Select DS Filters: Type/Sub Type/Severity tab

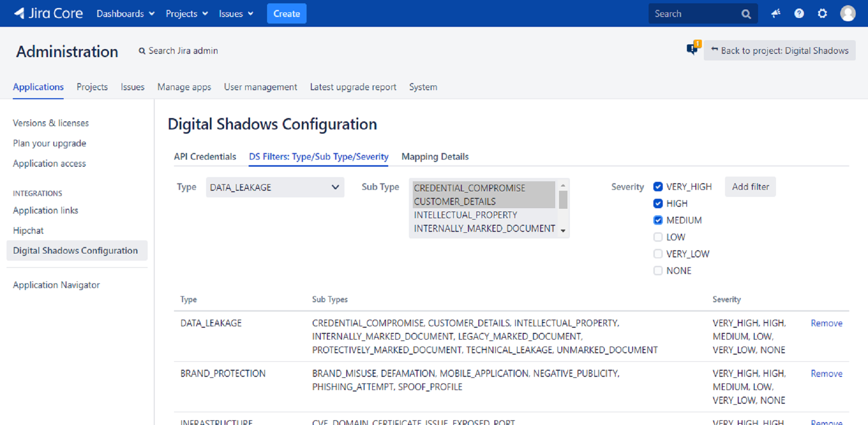click(x=318, y=157)
